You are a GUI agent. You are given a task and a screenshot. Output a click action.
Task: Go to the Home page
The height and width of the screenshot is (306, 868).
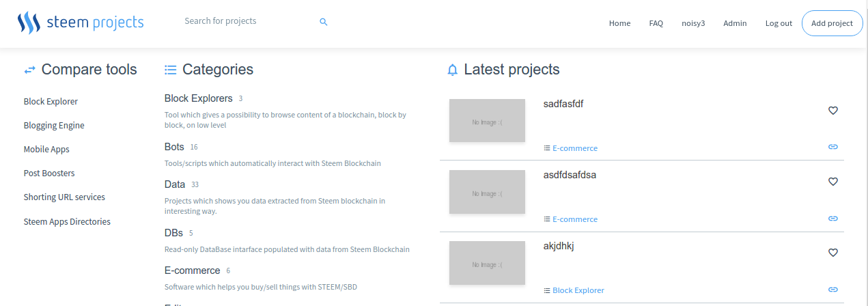pos(619,23)
